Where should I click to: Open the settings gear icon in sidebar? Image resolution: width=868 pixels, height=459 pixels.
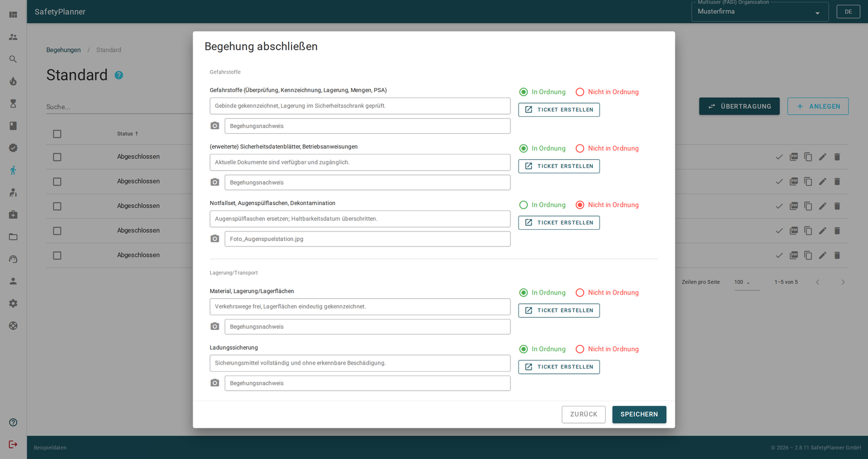tap(13, 303)
